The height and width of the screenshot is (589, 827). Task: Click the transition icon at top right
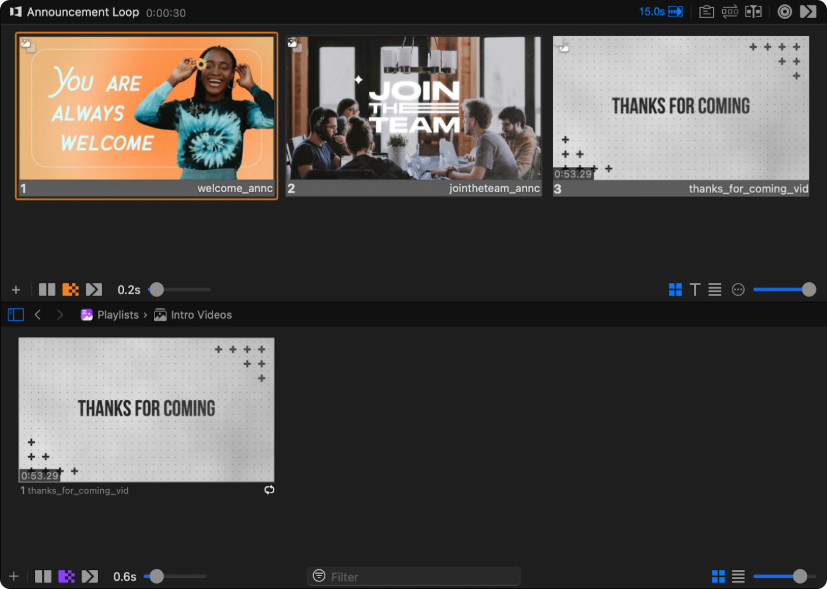[x=808, y=12]
